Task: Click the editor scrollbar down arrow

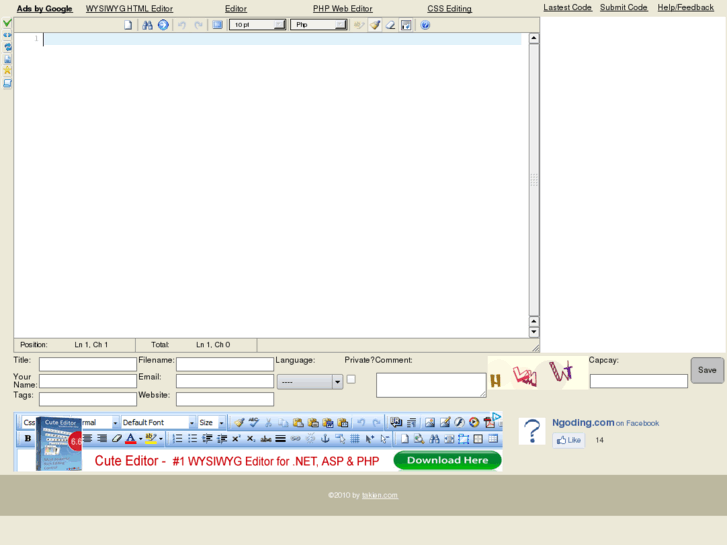Action: [533, 332]
